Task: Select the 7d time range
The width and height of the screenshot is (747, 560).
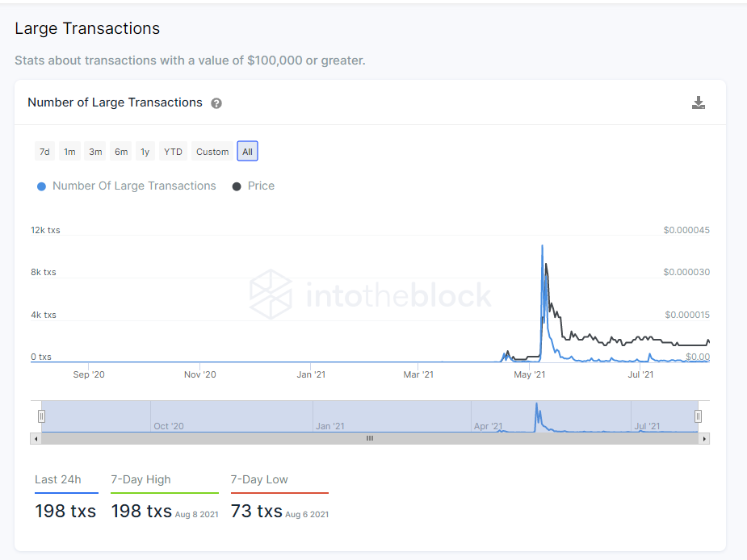Action: pyautogui.click(x=44, y=152)
